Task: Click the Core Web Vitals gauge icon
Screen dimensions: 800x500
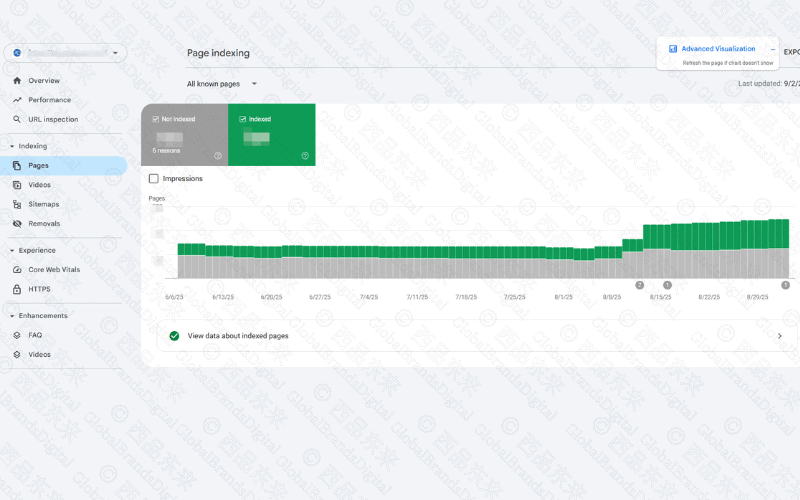Action: tap(17, 270)
